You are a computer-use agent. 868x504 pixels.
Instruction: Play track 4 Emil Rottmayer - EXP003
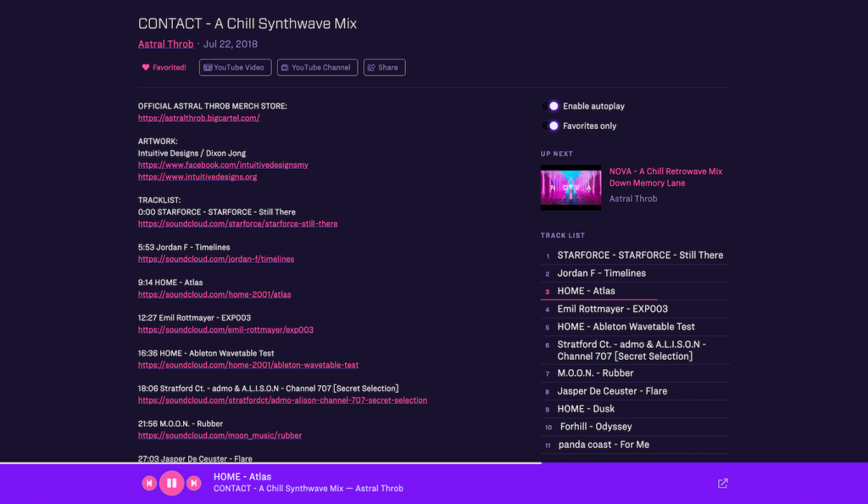click(x=635, y=309)
